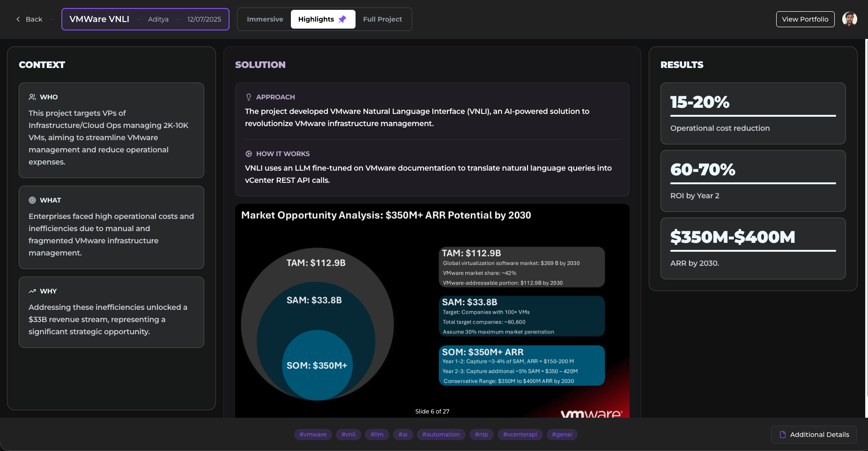Click the #automation tag
This screenshot has height=451, width=868.
coord(441,435)
